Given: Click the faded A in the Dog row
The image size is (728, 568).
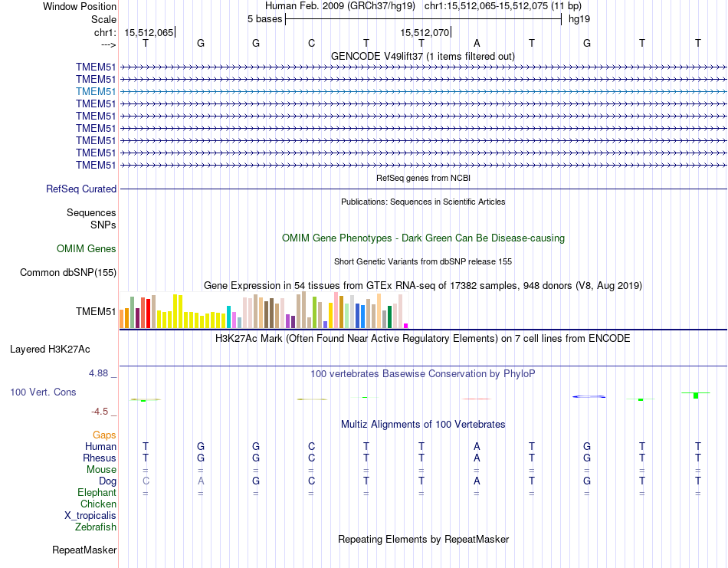Looking at the screenshot, I should 201,481.
